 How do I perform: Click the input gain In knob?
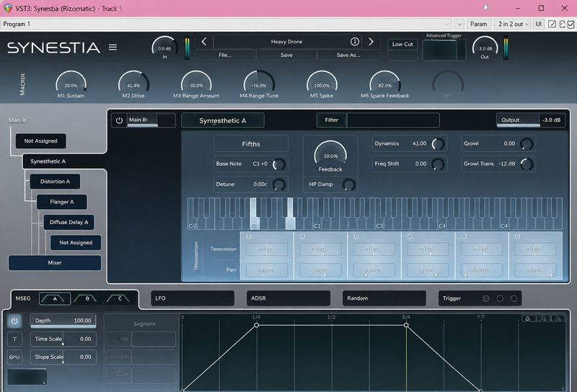164,47
